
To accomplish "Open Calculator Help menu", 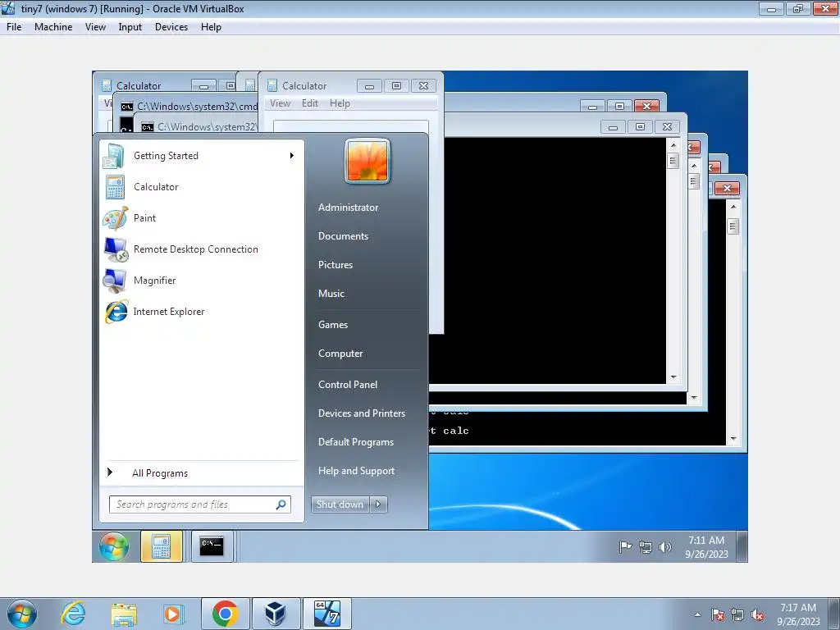I will pyautogui.click(x=340, y=103).
